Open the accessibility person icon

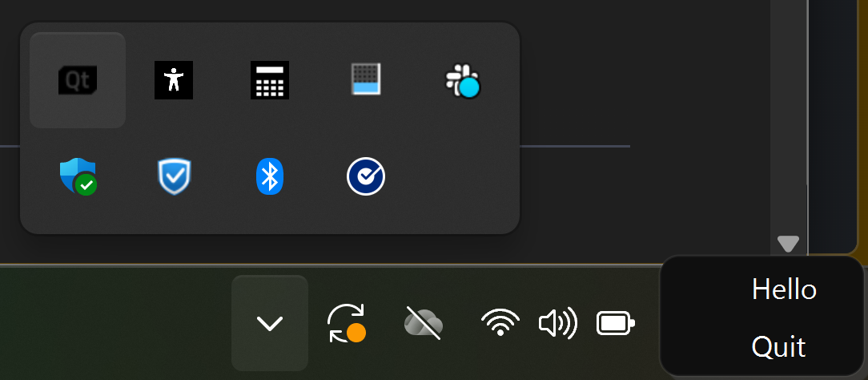(174, 80)
